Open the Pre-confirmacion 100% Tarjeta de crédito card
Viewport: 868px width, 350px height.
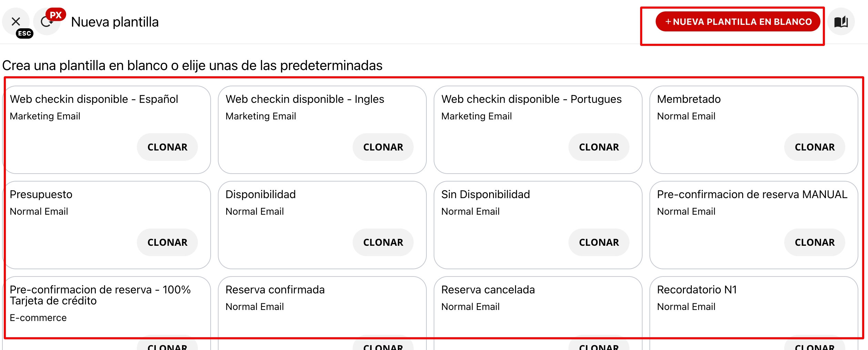click(x=107, y=307)
